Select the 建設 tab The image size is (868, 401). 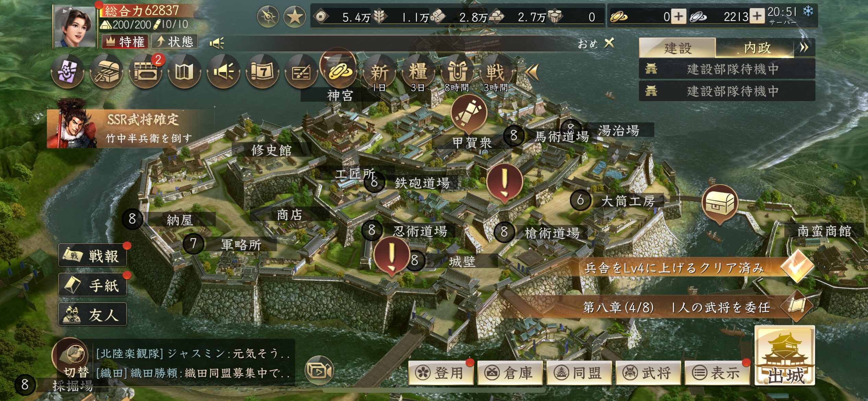point(677,48)
